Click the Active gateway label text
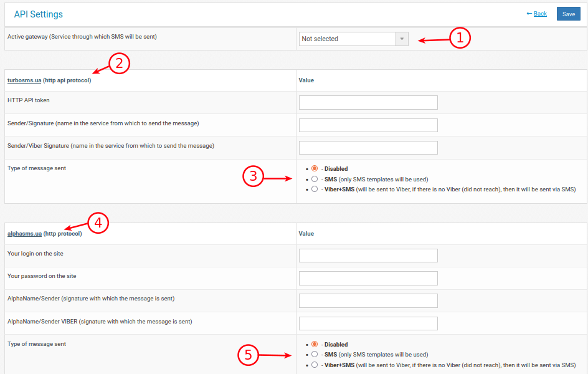Image resolution: width=588 pixels, height=374 pixels. click(x=82, y=37)
